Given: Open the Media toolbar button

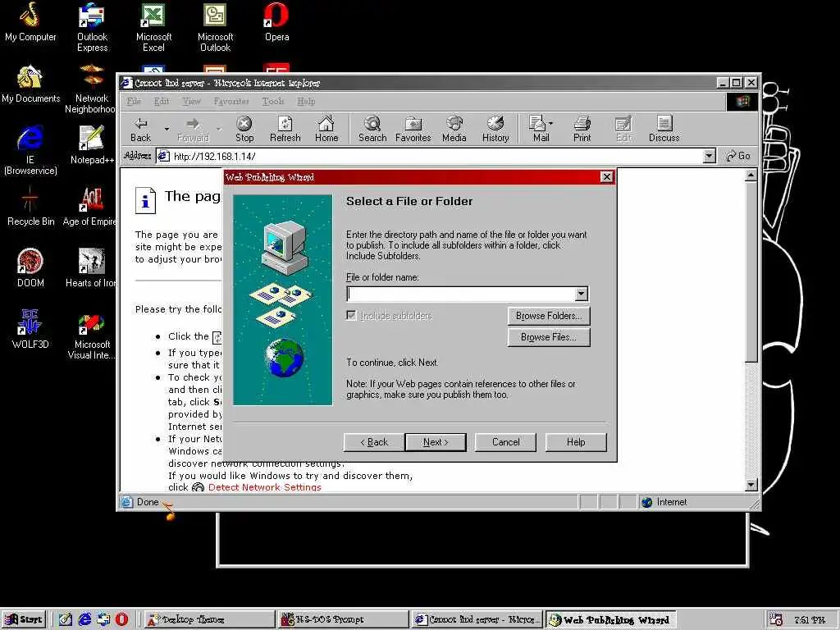Looking at the screenshot, I should [x=454, y=129].
